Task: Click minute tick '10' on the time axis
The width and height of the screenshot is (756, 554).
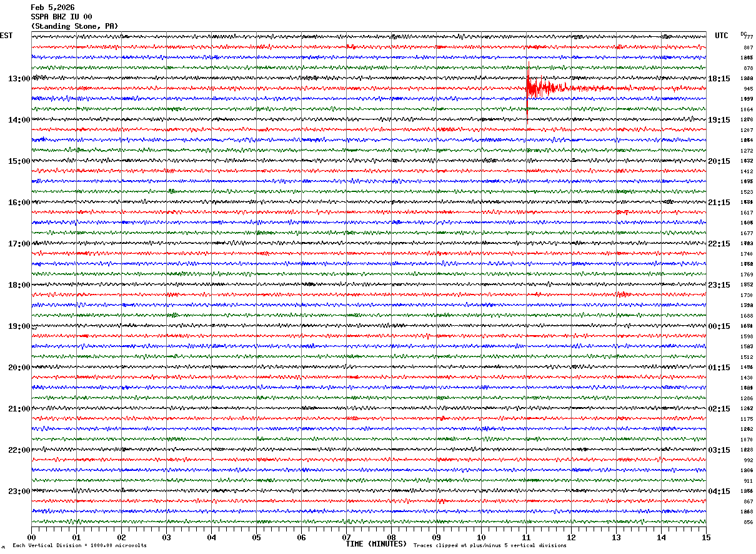Action: click(481, 537)
